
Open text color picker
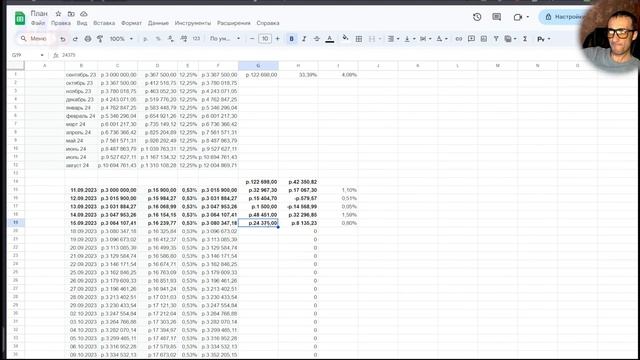(330, 39)
